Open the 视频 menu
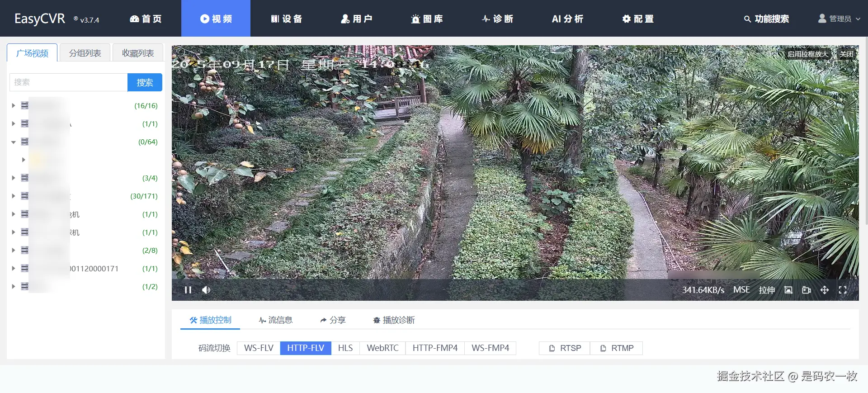Viewport: 868px width, 393px height. [216, 19]
